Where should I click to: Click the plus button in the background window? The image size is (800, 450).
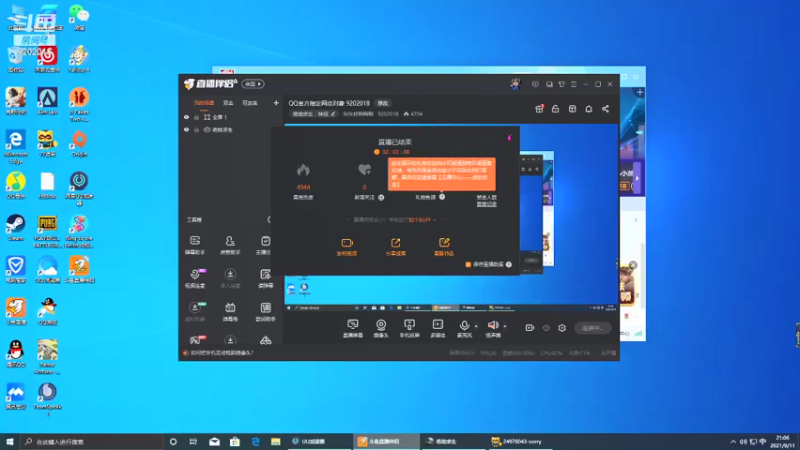tap(640, 92)
